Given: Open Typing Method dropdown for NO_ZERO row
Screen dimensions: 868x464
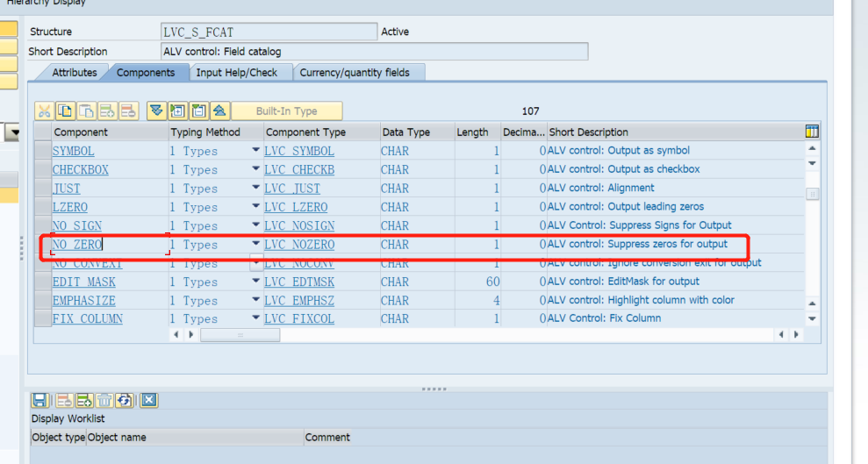Looking at the screenshot, I should [255, 244].
